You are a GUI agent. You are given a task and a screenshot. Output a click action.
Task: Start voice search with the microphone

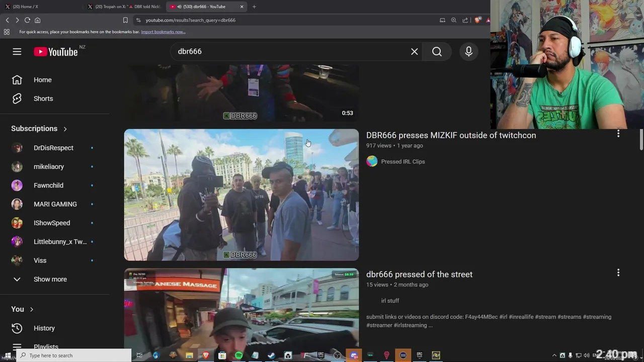(x=468, y=52)
